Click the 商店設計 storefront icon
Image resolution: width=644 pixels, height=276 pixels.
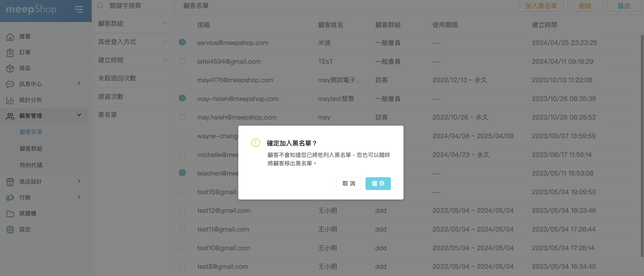pos(10,182)
